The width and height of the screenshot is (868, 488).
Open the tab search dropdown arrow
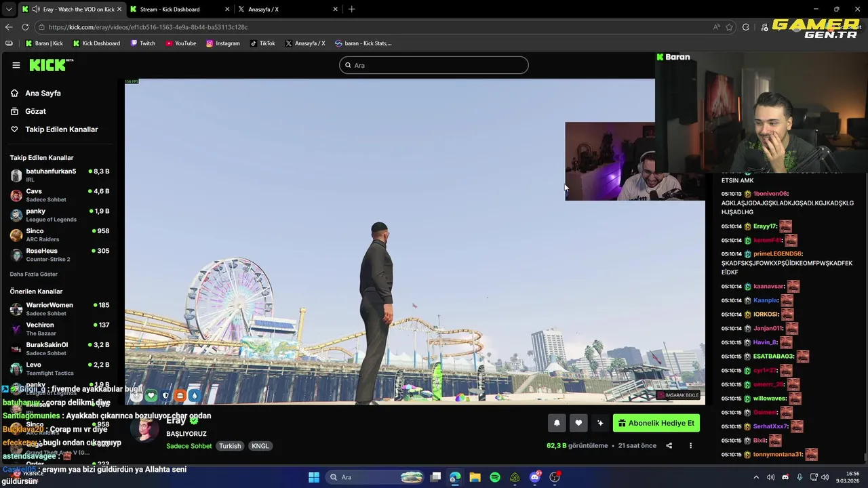[8, 9]
